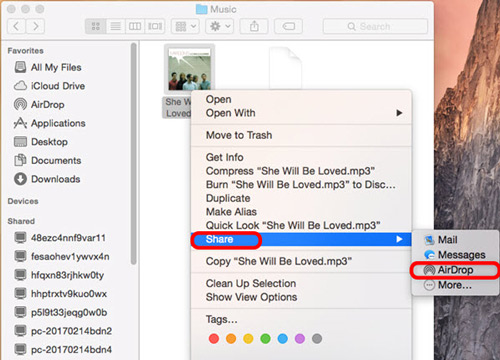Select shared computer p5l9t33jeqg0w0b

61,313
